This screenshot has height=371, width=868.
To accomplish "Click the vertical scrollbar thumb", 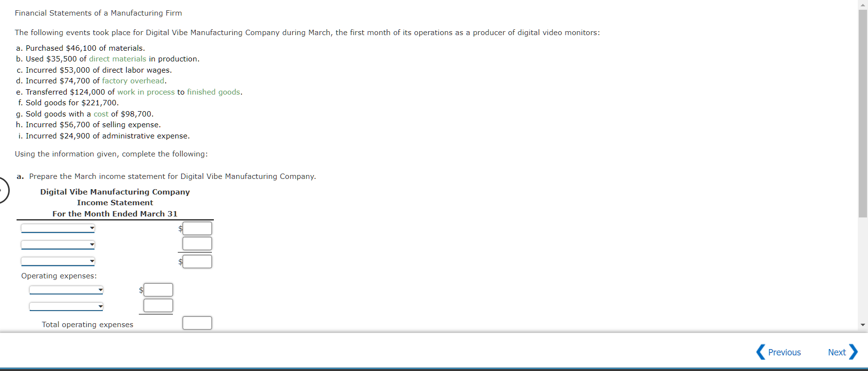I will pos(863,113).
